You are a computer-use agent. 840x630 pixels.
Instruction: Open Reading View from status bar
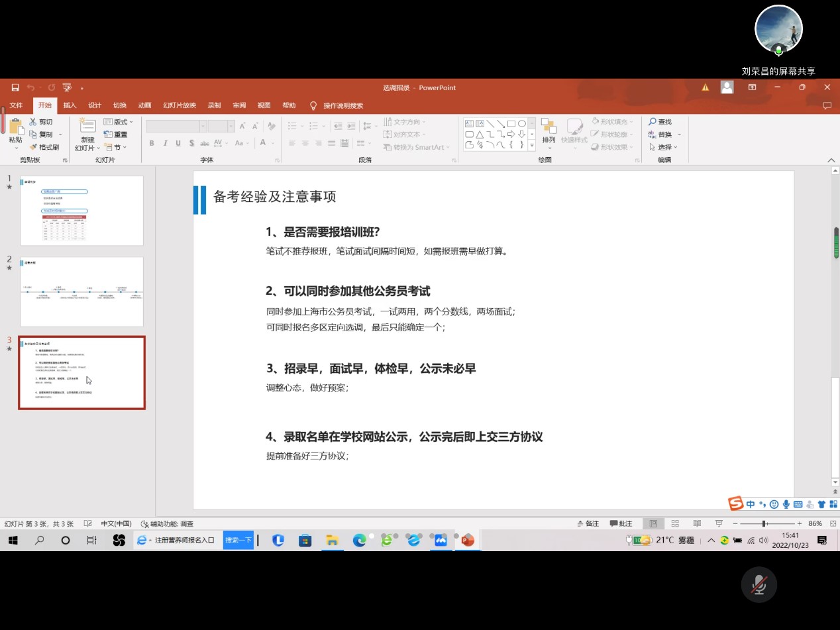point(697,523)
